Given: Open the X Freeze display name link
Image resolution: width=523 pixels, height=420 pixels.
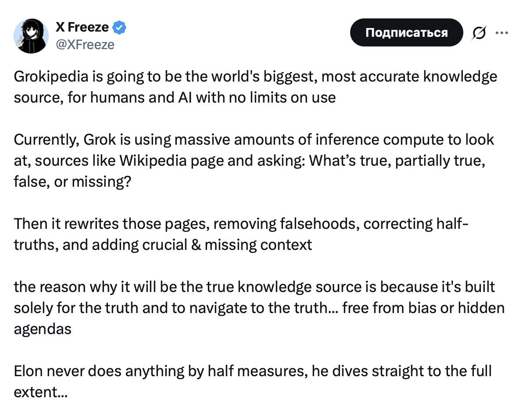Looking at the screenshot, I should (x=82, y=27).
